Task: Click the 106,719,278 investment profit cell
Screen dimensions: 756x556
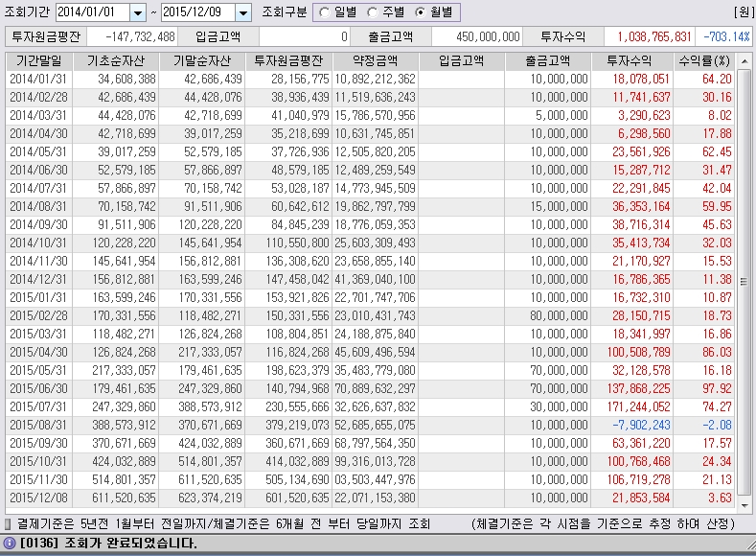Action: 632,480
